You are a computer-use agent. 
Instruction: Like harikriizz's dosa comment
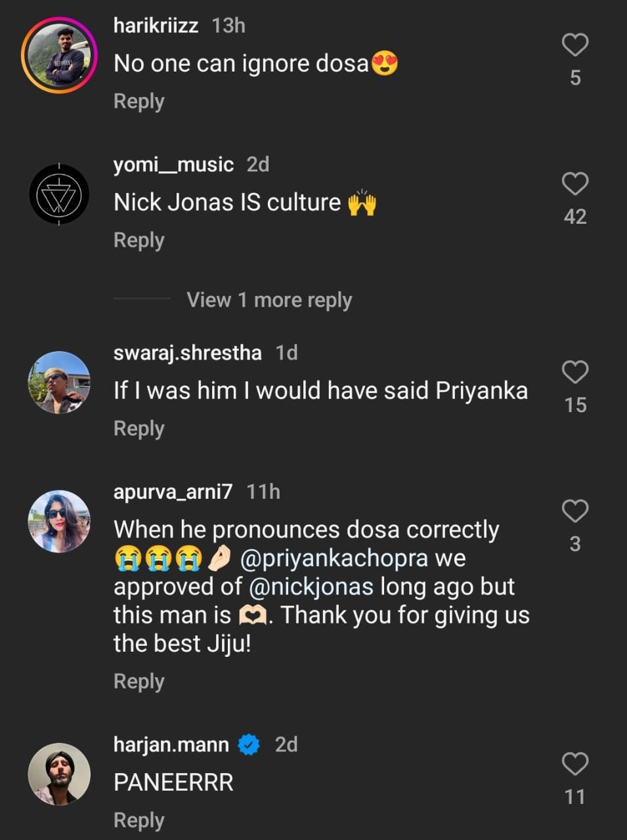click(575, 45)
